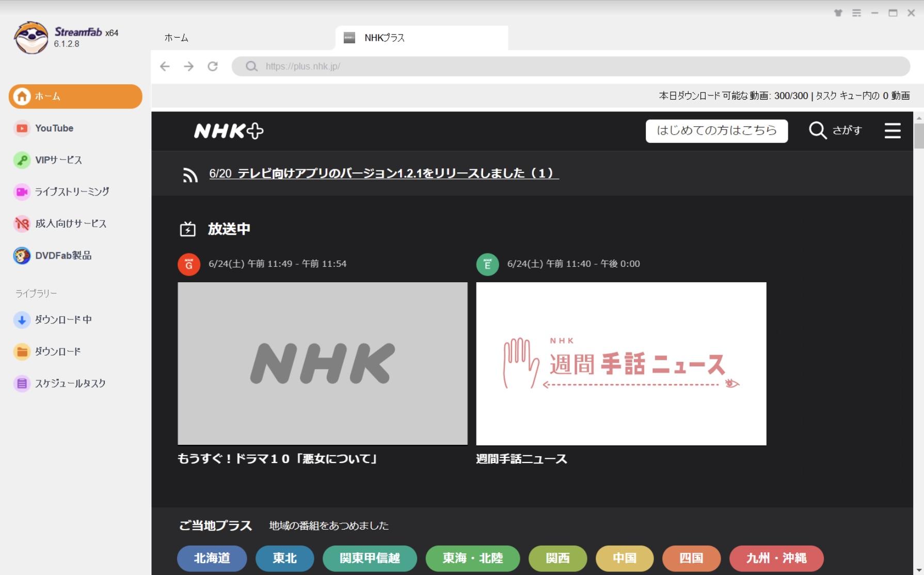
Task: Click the page vertical scrollbar thumb
Action: pyautogui.click(x=919, y=136)
